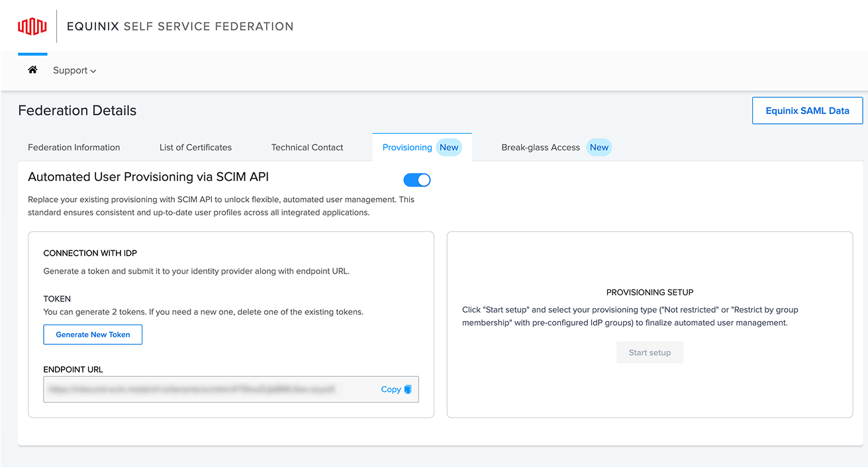Click the Equinix SAML Data button
Screen dimensions: 868x467
(807, 111)
